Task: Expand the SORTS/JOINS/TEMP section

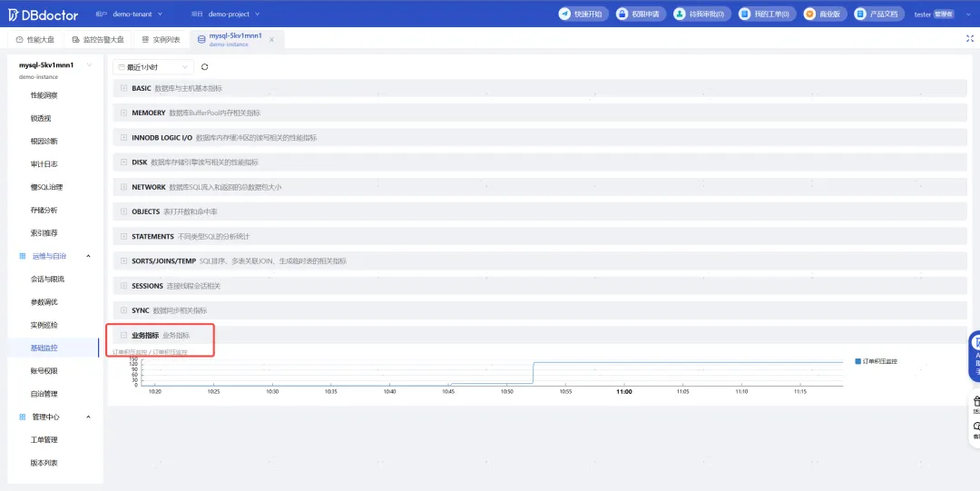Action: tap(123, 260)
